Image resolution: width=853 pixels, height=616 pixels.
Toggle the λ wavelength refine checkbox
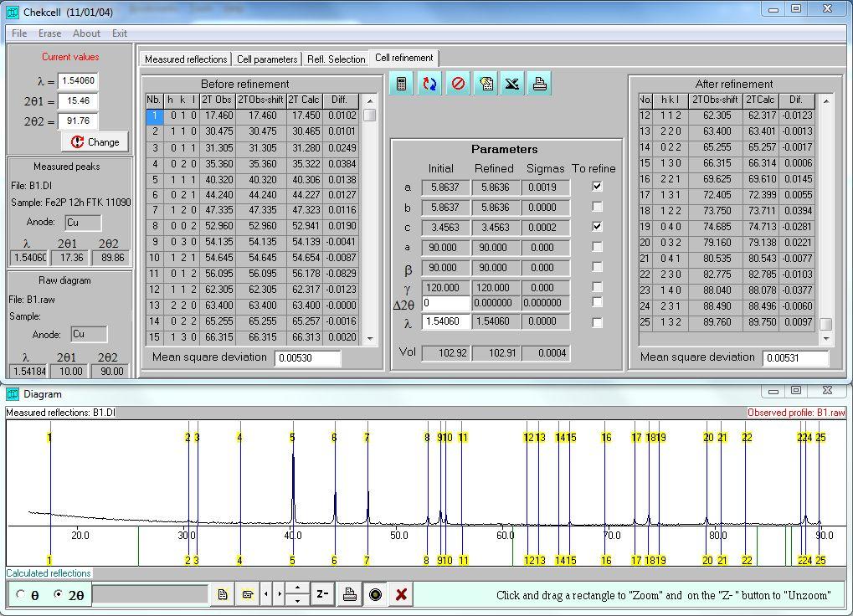coord(597,322)
